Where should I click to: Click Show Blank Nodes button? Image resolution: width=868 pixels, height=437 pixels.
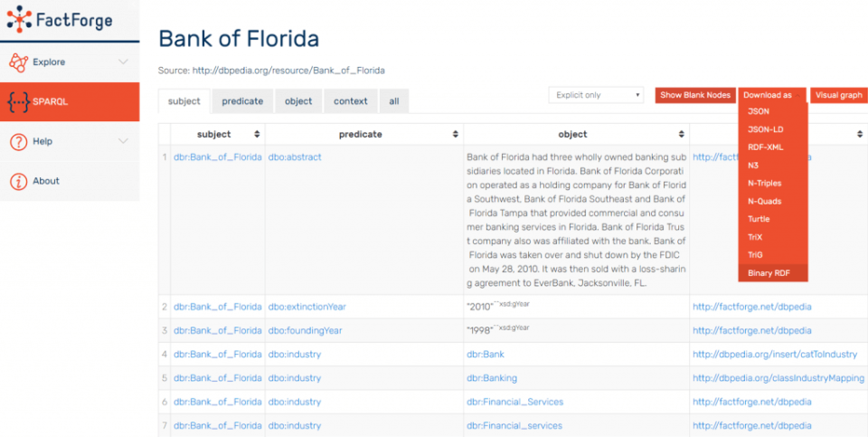tap(695, 95)
